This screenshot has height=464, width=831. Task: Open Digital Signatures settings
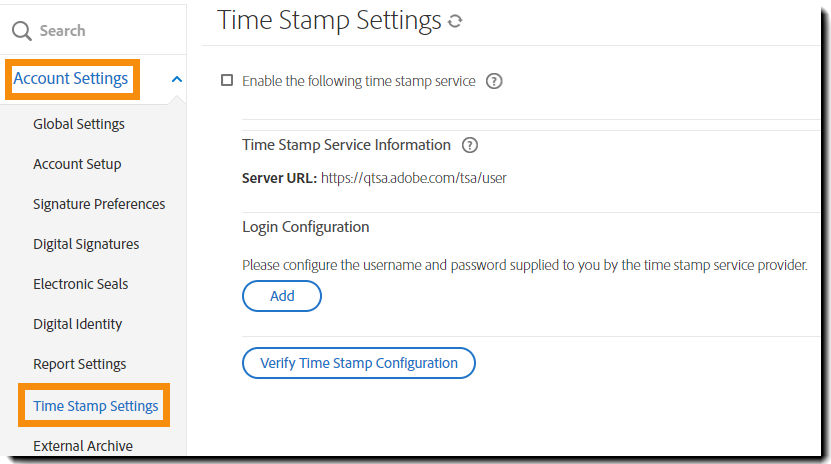[86, 244]
